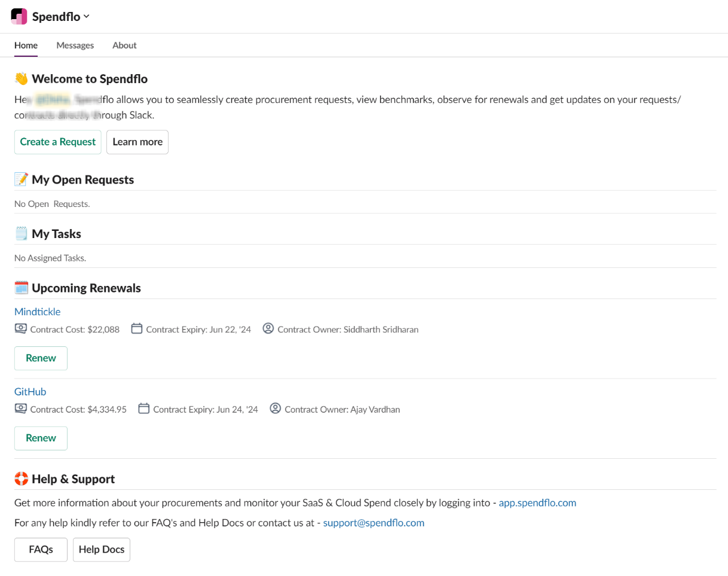Click the Learn more button
This screenshot has width=728, height=576.
pos(137,142)
